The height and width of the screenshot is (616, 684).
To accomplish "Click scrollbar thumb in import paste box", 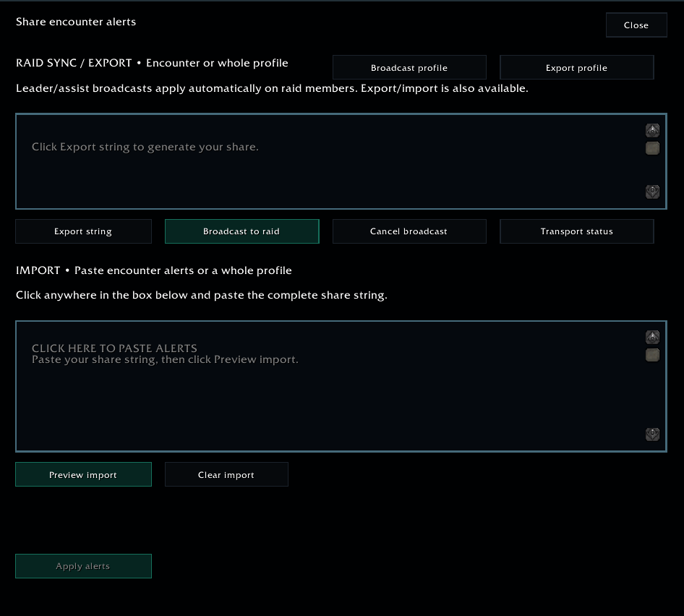I will pos(652,355).
